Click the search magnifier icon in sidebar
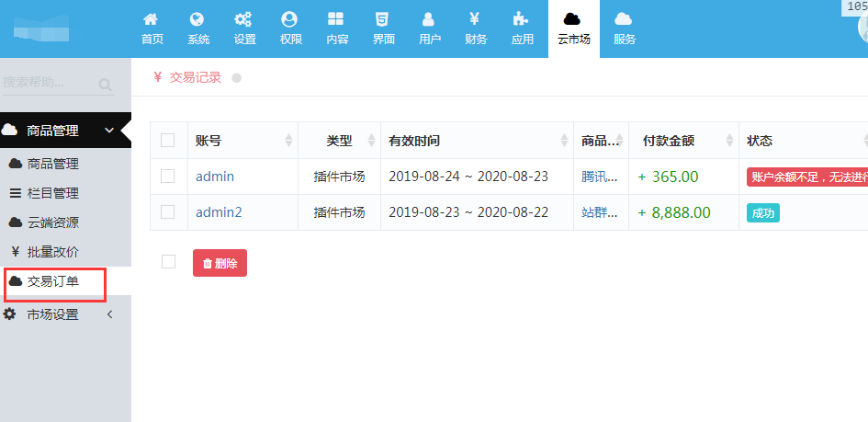The image size is (868, 422). pyautogui.click(x=106, y=85)
